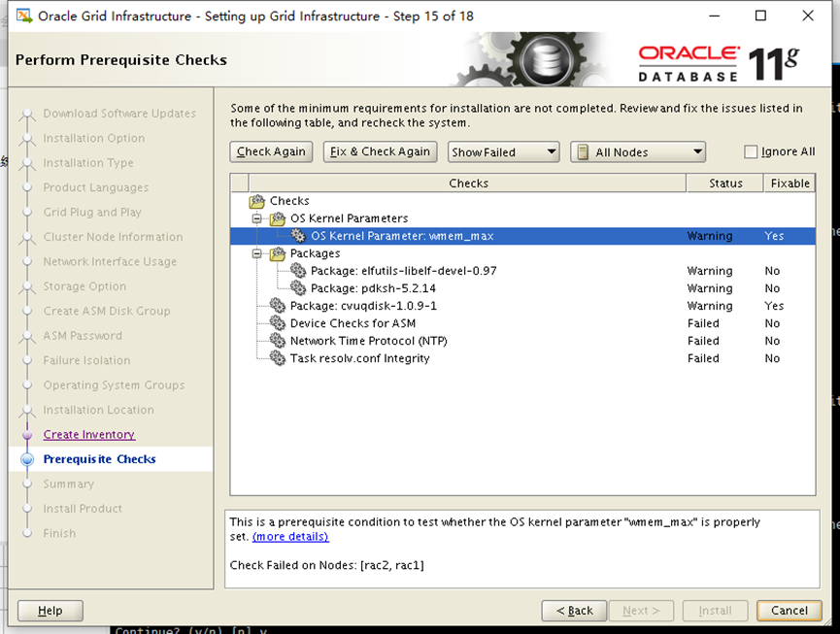This screenshot has height=634, width=840.
Task: Click the Checks column header
Action: (x=468, y=184)
